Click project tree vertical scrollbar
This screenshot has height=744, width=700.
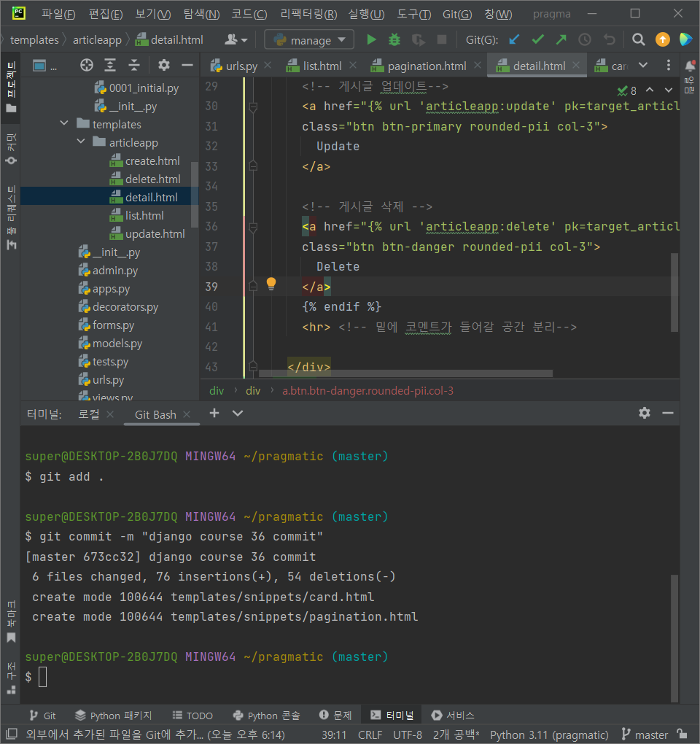(194, 195)
